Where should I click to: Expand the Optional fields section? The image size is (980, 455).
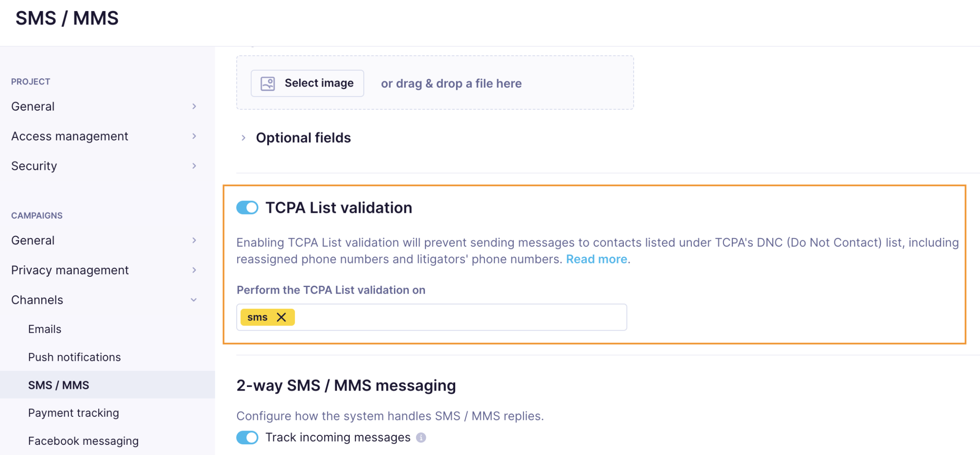point(243,138)
